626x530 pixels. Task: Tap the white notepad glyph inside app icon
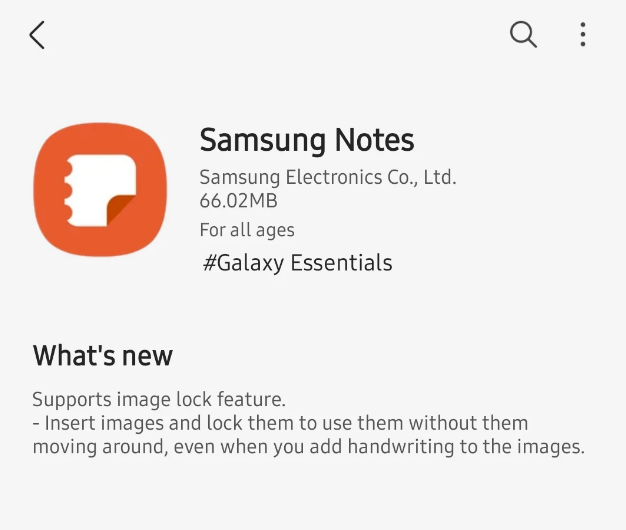coord(100,190)
